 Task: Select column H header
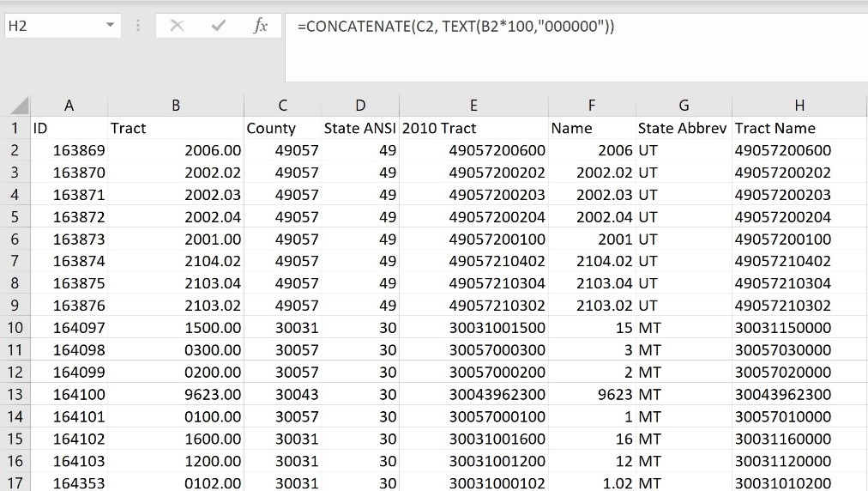click(x=799, y=106)
